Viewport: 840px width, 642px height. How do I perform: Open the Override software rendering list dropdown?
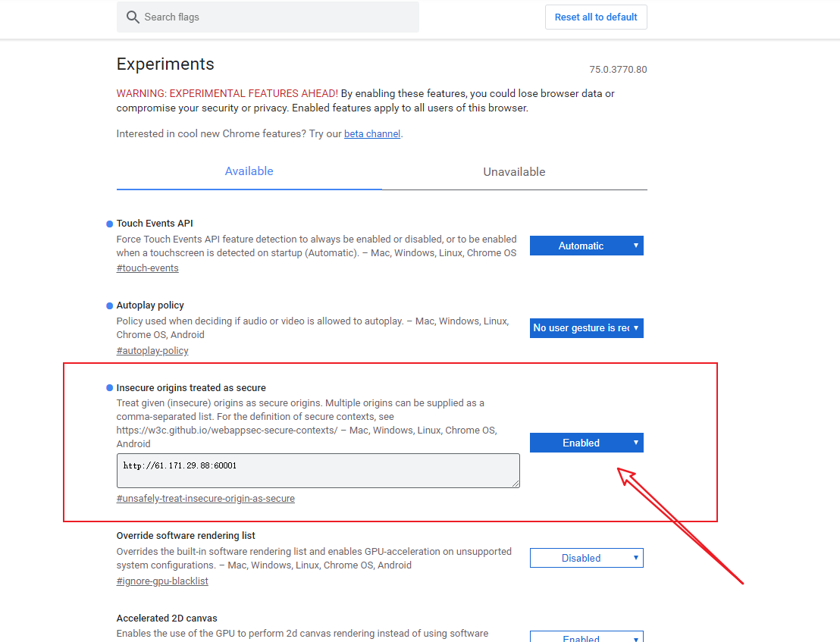(586, 558)
